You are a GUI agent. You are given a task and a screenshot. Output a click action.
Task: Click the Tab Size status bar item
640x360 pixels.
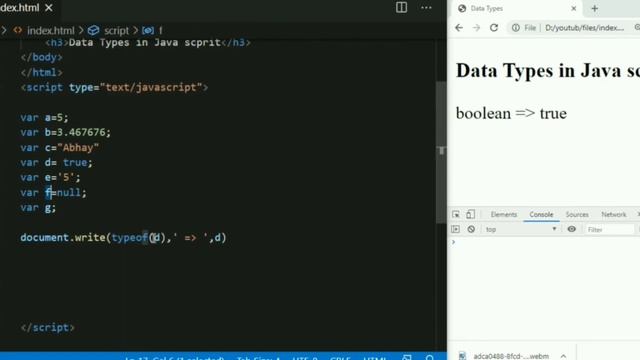tap(259, 358)
